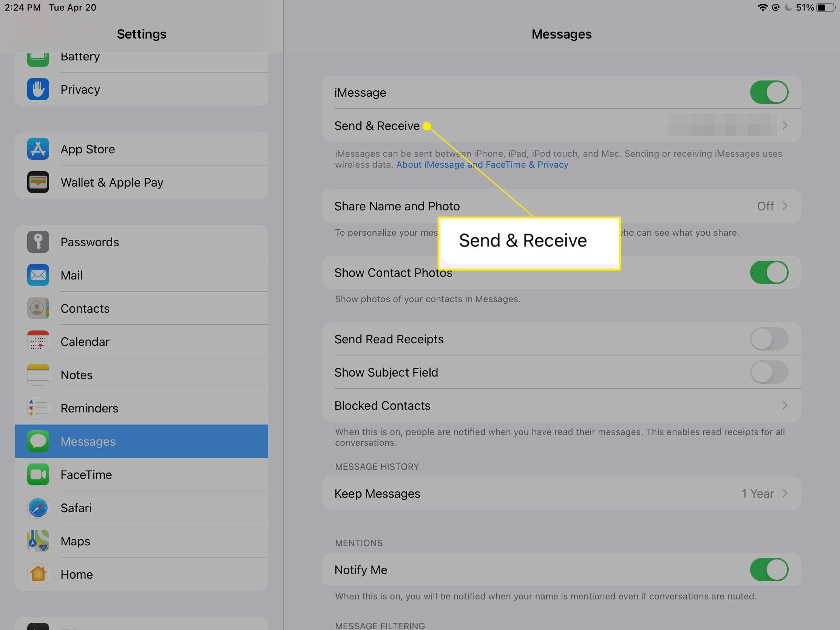840x630 pixels.
Task: Tap the 1 Year value
Action: (758, 494)
